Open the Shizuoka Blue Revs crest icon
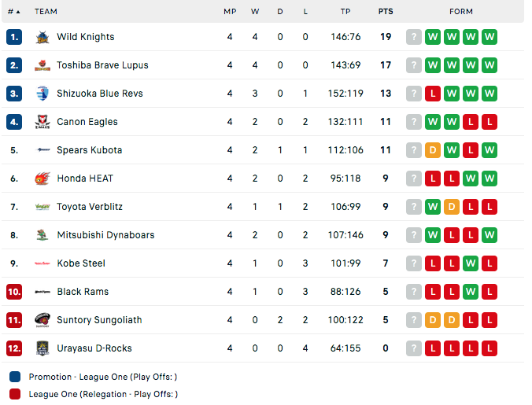The height and width of the screenshot is (405, 532). [42, 94]
